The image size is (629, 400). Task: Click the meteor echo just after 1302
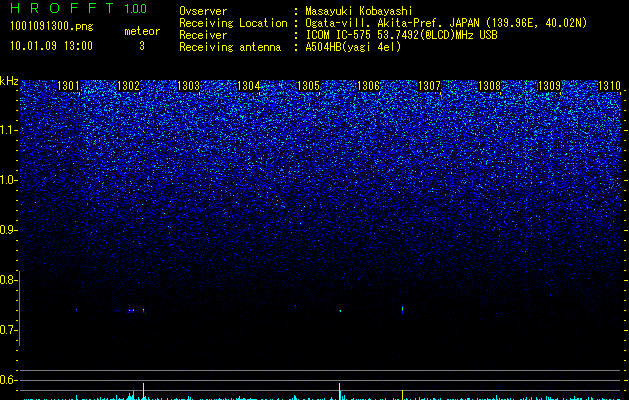click(x=144, y=311)
